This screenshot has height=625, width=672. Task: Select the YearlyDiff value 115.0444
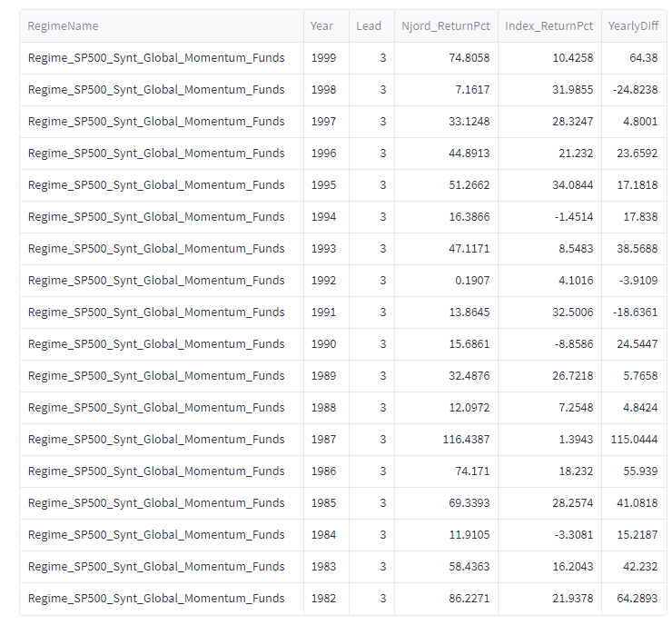pos(633,440)
